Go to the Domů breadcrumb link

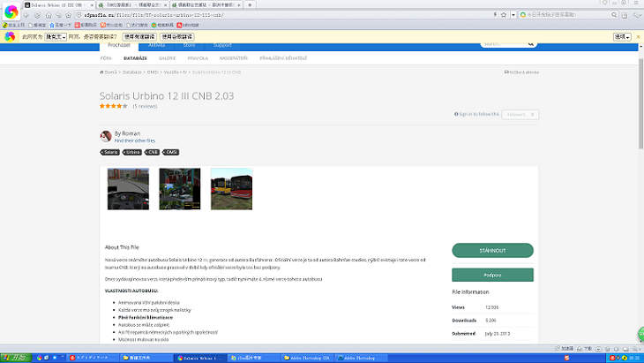(109, 72)
